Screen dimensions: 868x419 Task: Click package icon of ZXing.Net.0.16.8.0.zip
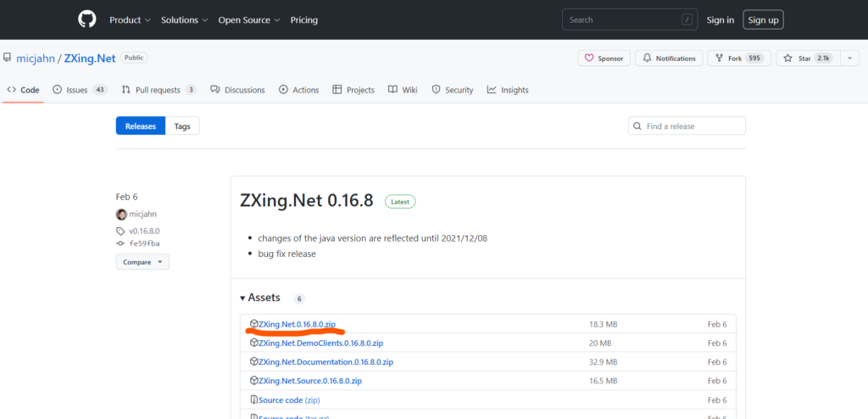[253, 324]
